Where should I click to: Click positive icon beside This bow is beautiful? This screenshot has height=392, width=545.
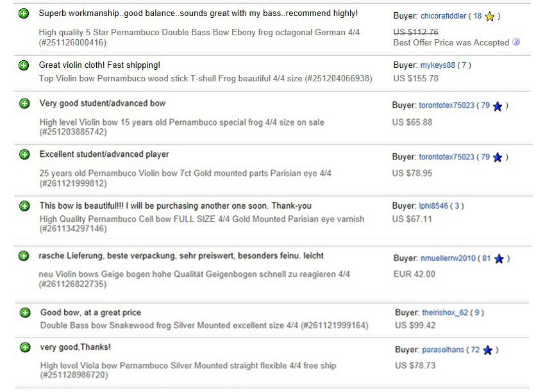(x=24, y=206)
